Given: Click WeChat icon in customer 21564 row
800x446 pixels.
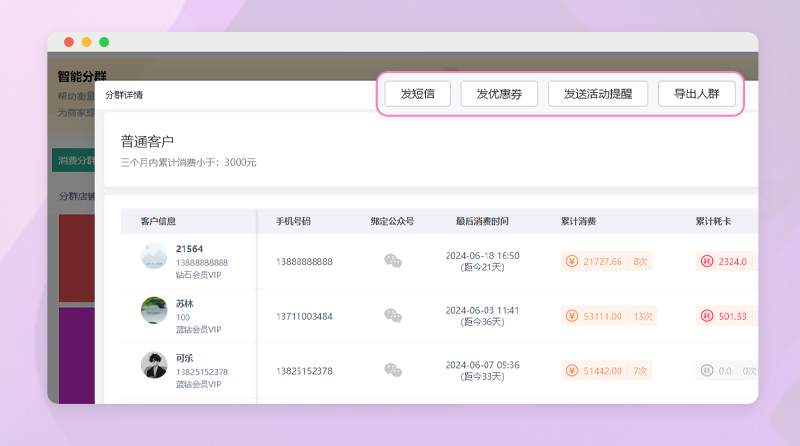Looking at the screenshot, I should (393, 261).
